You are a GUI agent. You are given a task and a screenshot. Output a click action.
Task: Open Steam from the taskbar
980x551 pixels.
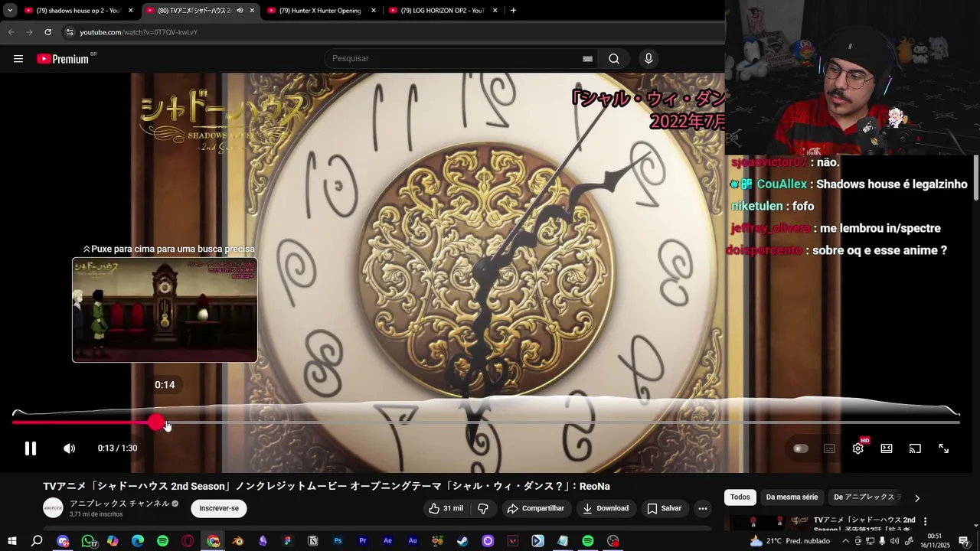click(x=462, y=541)
